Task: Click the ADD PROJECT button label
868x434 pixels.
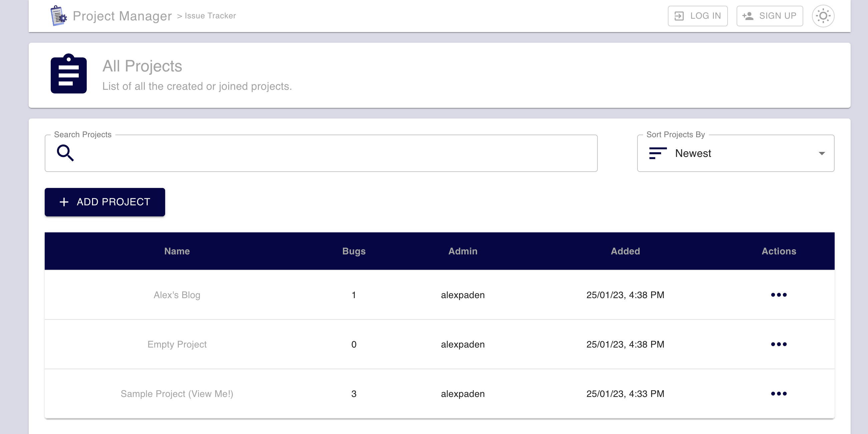Action: 113,202
